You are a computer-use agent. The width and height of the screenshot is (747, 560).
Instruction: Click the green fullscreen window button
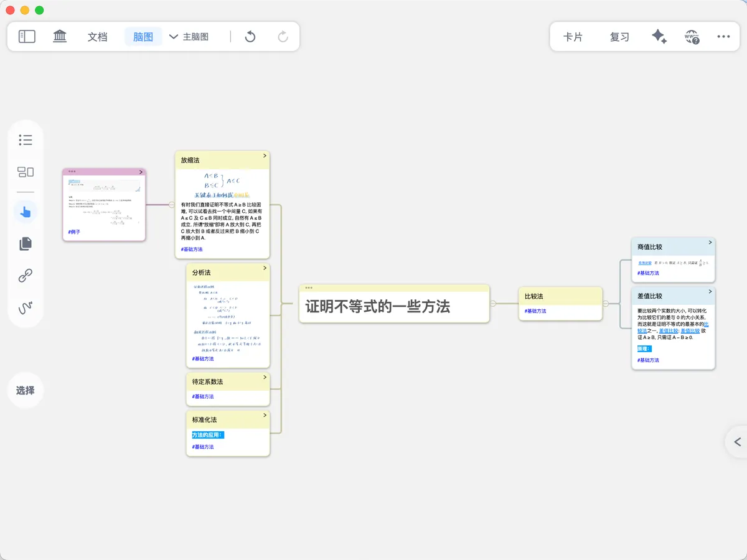point(39,10)
